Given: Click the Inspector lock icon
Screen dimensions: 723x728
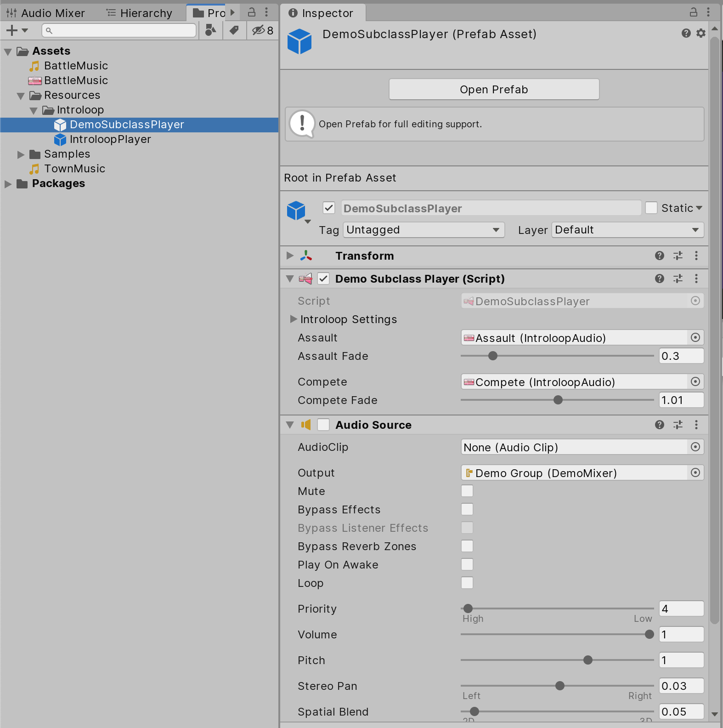Looking at the screenshot, I should pyautogui.click(x=693, y=12).
